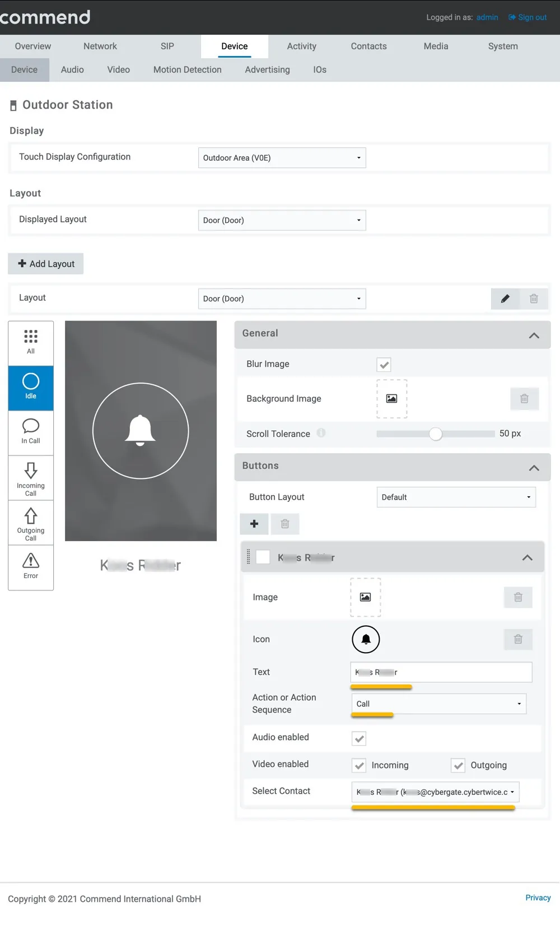Screen dimensions: 560x926
Task: Open the SIP tab
Action: (167, 46)
